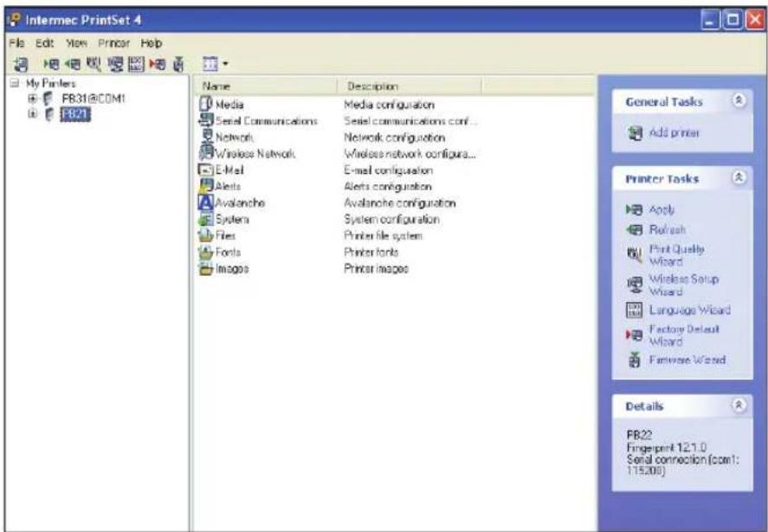The height and width of the screenshot is (532, 768).
Task: Click the icon beside the Add printer link
Action: pos(635,133)
